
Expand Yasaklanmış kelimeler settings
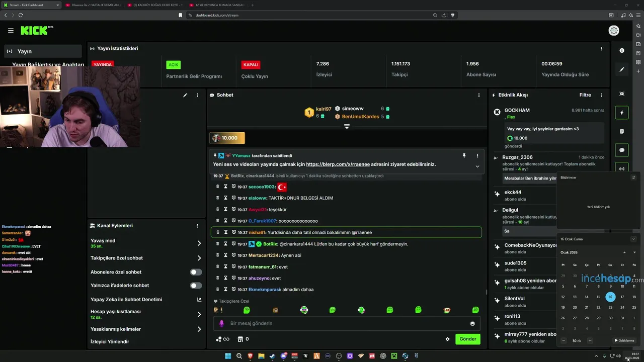199,329
